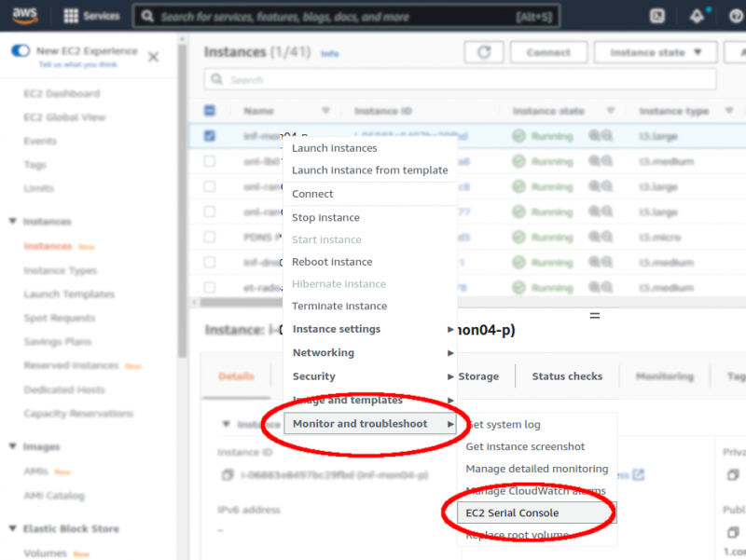Toggle the New EC2 Experience switch
This screenshot has width=746, height=560.
point(20,51)
